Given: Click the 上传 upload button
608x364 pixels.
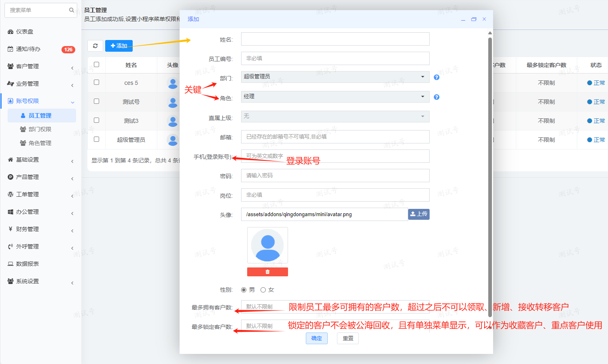Looking at the screenshot, I should pyautogui.click(x=419, y=214).
